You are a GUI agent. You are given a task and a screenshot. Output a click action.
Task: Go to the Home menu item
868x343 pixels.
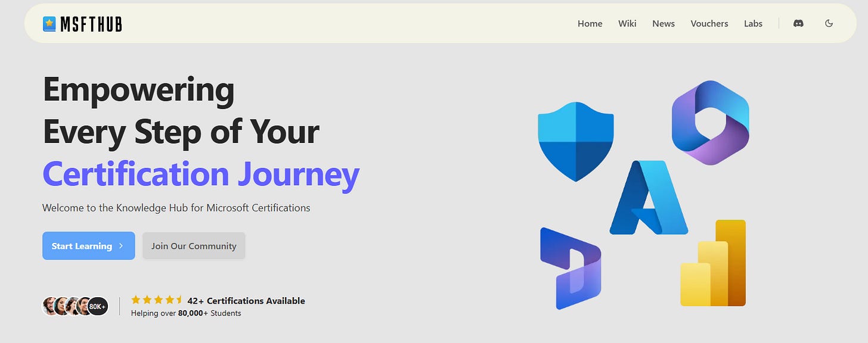(590, 23)
